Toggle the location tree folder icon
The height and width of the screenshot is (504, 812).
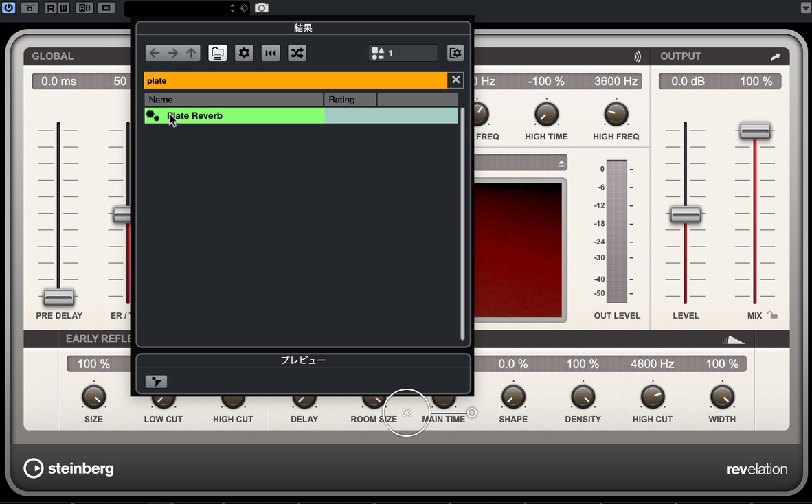(x=218, y=53)
